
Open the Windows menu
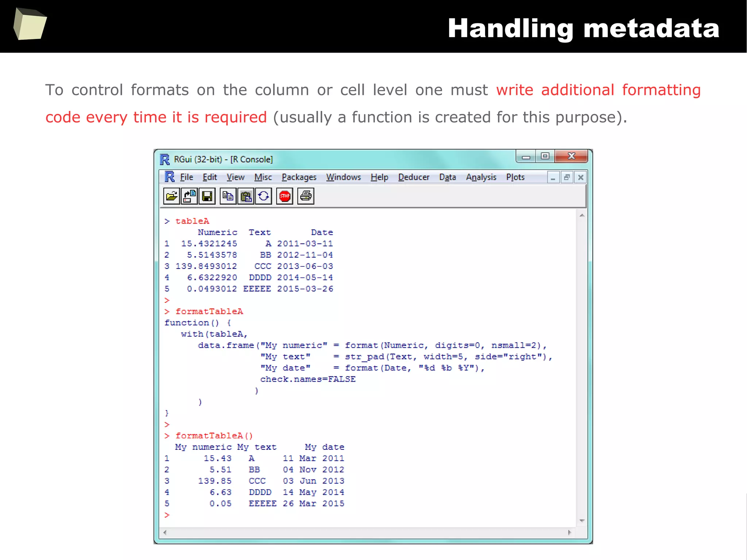[x=343, y=177]
